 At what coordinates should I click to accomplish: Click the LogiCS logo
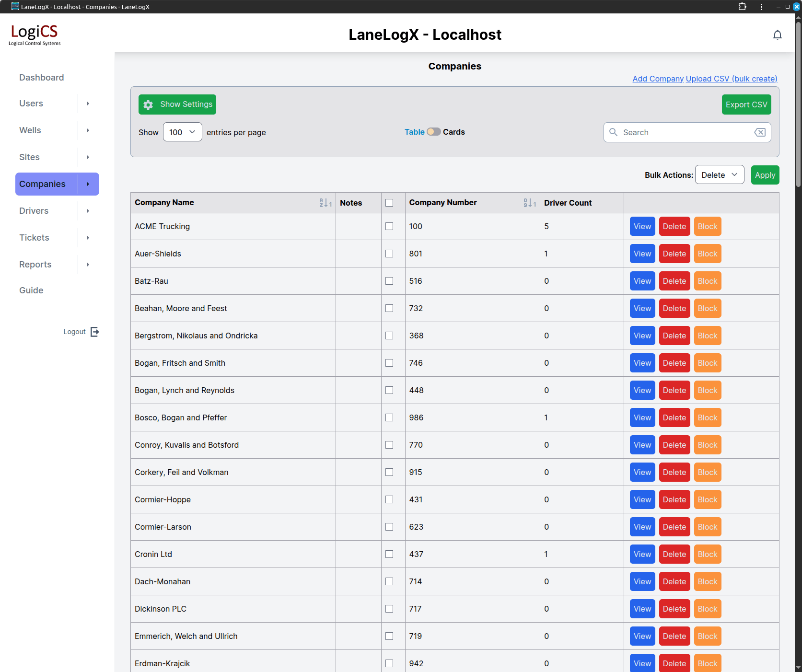pos(35,35)
